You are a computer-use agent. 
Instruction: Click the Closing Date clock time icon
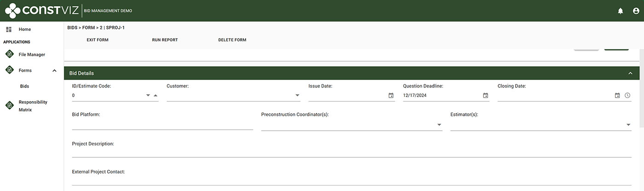click(x=627, y=96)
